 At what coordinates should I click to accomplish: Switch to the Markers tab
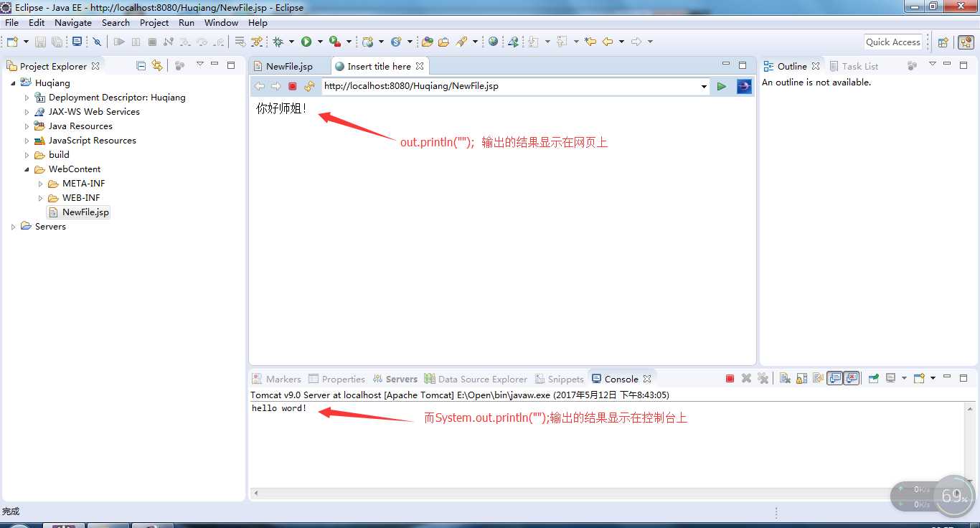coord(276,379)
